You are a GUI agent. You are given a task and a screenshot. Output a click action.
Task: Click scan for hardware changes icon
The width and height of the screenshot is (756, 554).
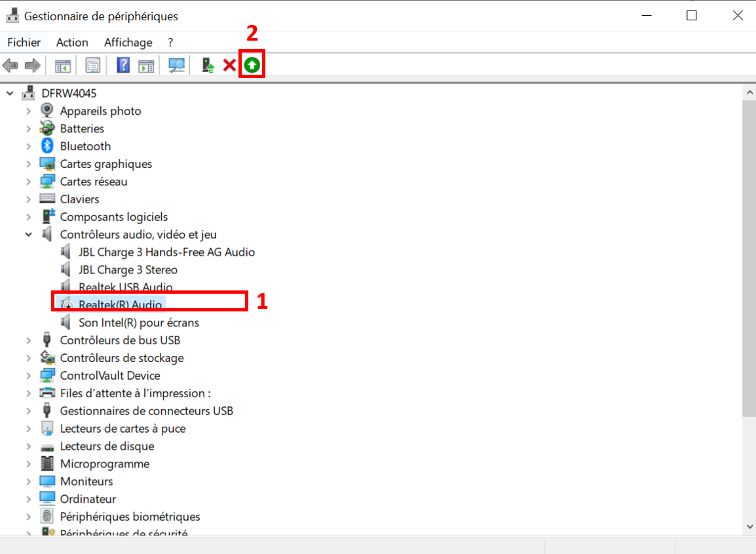tap(177, 66)
